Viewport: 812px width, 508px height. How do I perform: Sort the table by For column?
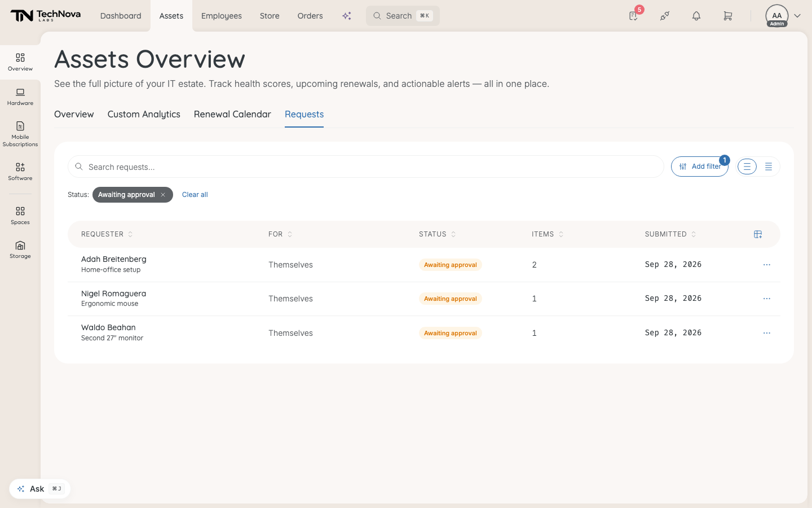(280, 234)
